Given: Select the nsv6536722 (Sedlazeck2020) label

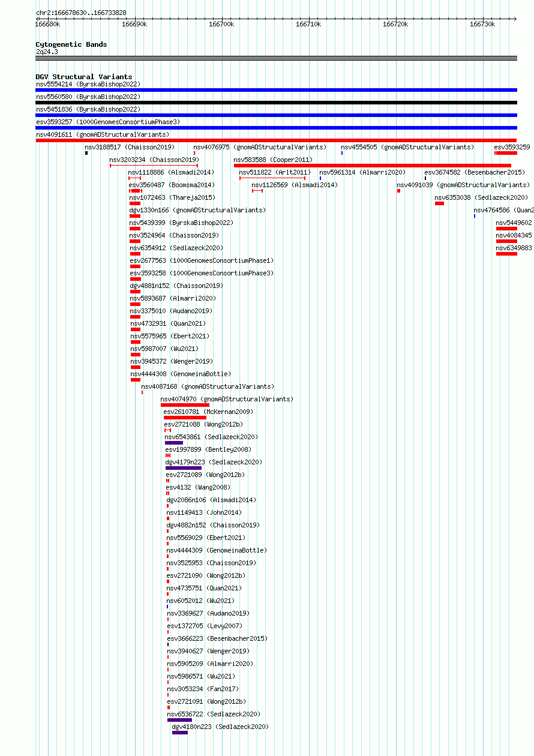Looking at the screenshot, I should [214, 714].
